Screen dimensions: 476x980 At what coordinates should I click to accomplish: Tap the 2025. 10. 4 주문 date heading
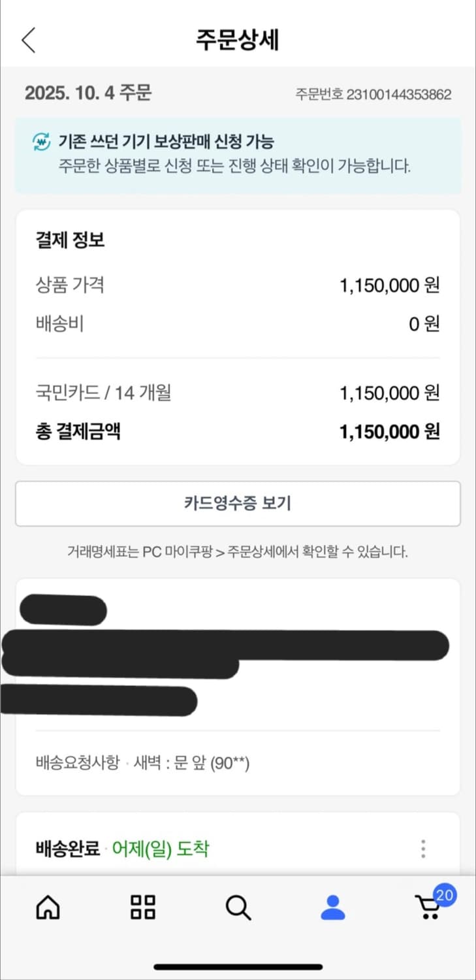pyautogui.click(x=88, y=93)
